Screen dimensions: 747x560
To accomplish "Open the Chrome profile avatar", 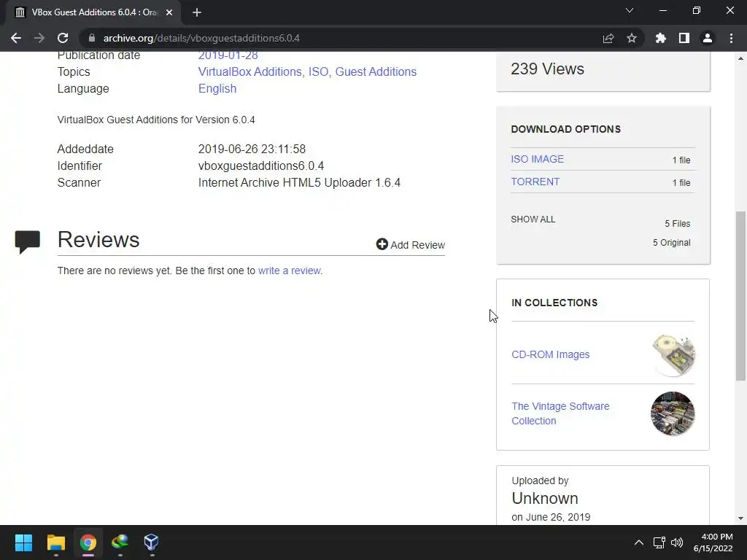I will 708,38.
